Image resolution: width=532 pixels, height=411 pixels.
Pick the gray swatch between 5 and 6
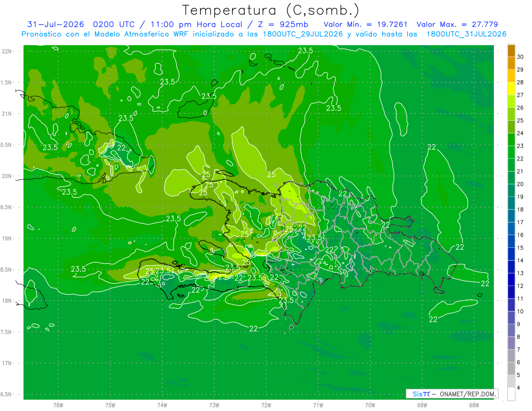511,369
